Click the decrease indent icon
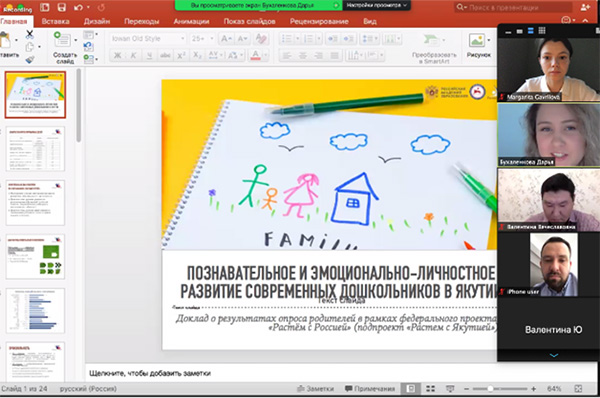The height and width of the screenshot is (398, 600). point(333,39)
